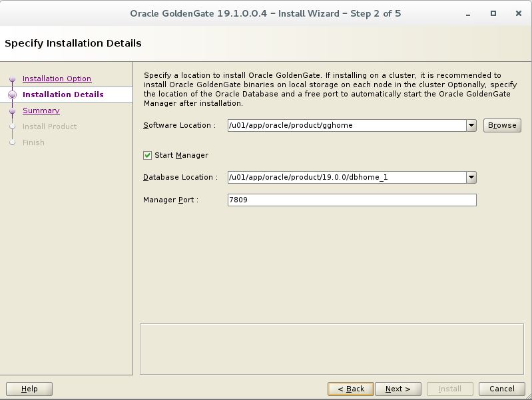Click the highlighted Installation Details step
The height and width of the screenshot is (400, 532).
pos(63,95)
